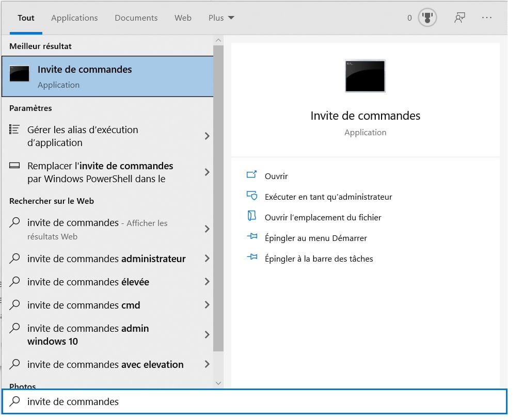Click Exécuter en tant qu'administrateur
523x420 pixels.
tap(328, 197)
